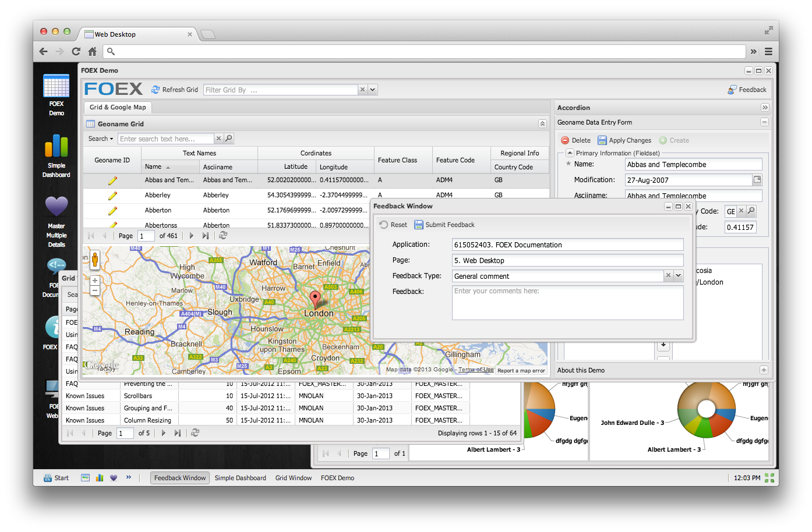Refresh the Grid Window from its paging bar
The width and height of the screenshot is (812, 532).
(195, 433)
